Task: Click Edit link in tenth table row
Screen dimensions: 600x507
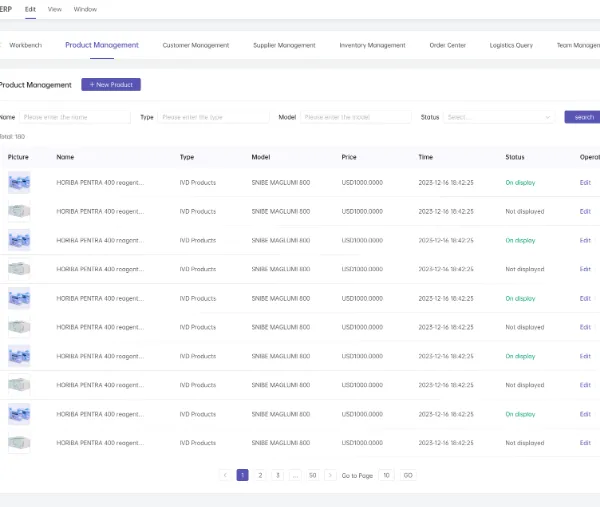Action: [585, 443]
